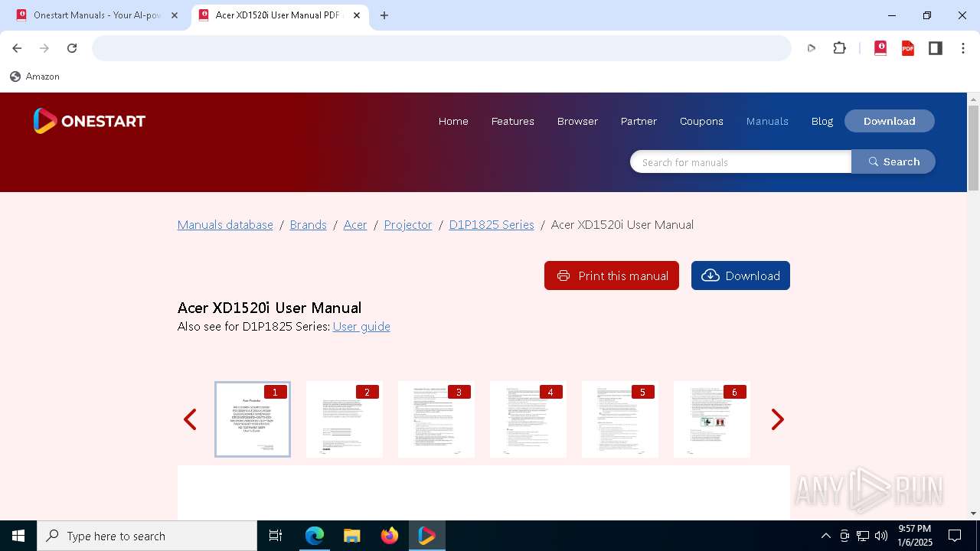
Task: Click the taskbar search box
Action: click(147, 536)
